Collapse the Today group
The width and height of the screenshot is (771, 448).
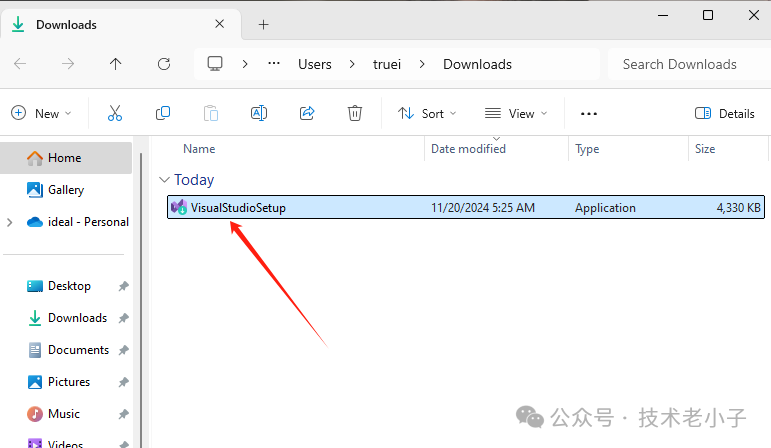[x=164, y=179]
